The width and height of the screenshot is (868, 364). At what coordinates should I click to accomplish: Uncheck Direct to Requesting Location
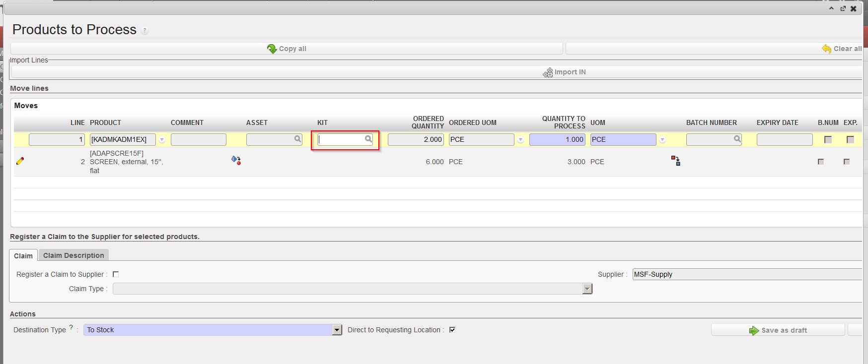(452, 330)
